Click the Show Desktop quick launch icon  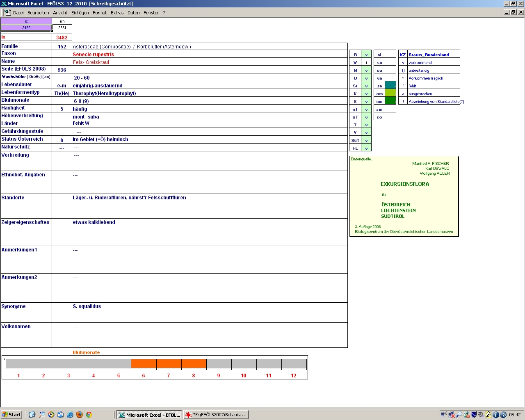click(x=42, y=415)
